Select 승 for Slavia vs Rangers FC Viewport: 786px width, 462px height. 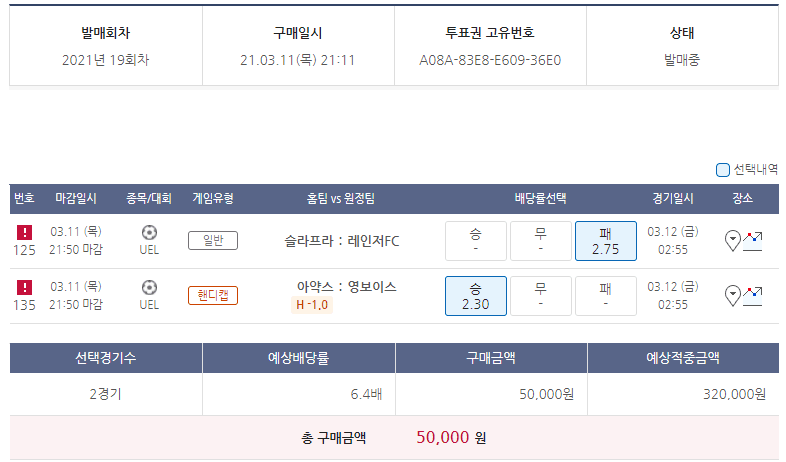[475, 240]
